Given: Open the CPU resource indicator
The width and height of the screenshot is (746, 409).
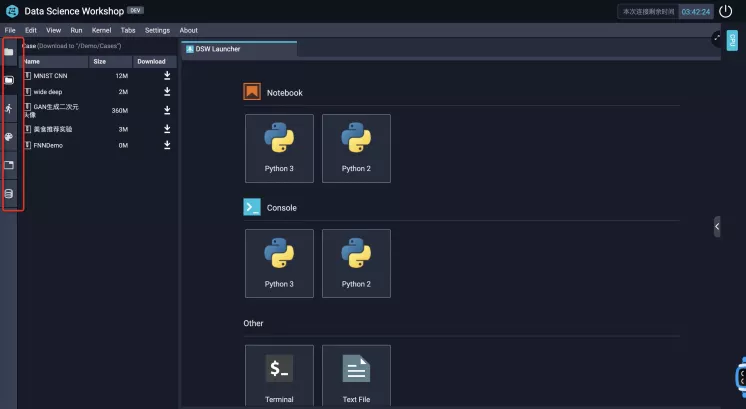Looking at the screenshot, I should [732, 41].
